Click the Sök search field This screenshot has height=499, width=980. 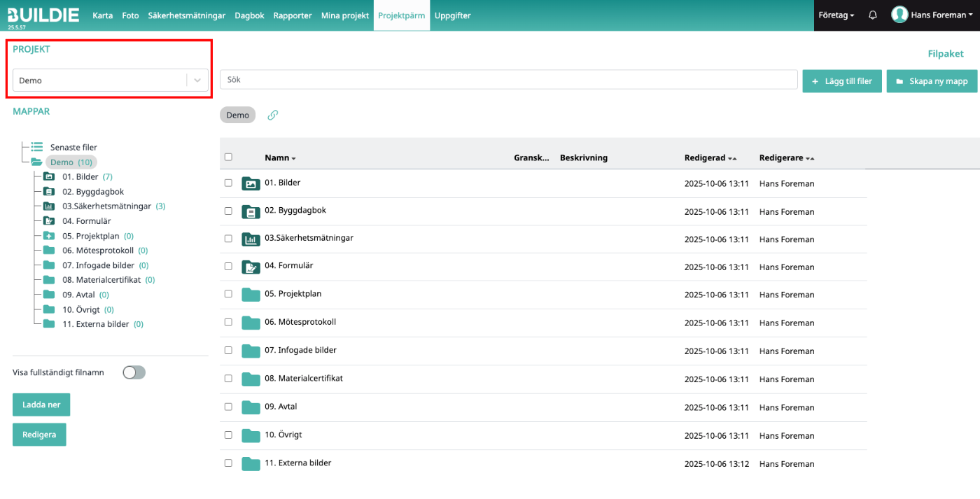click(x=508, y=80)
